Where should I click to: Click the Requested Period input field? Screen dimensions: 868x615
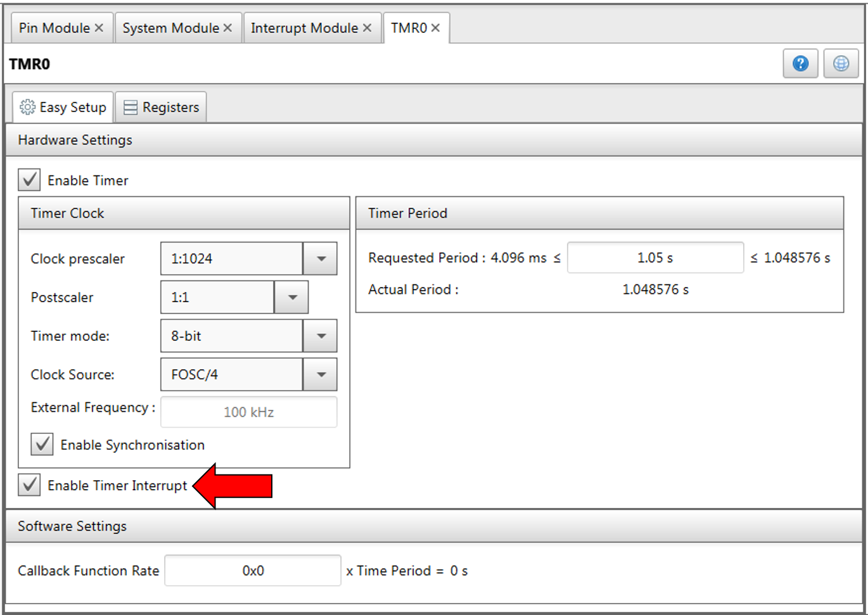click(x=655, y=258)
